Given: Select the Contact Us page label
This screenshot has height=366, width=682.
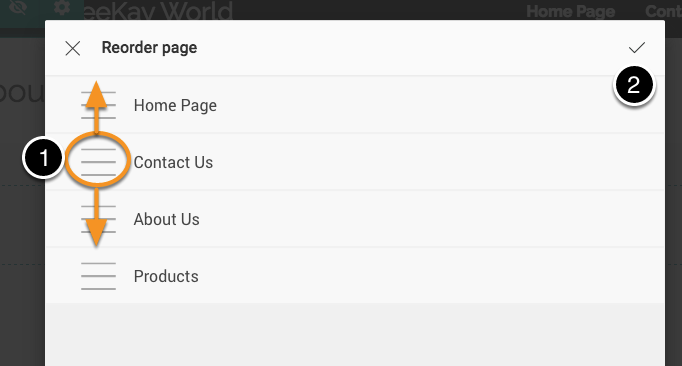Looking at the screenshot, I should [173, 162].
